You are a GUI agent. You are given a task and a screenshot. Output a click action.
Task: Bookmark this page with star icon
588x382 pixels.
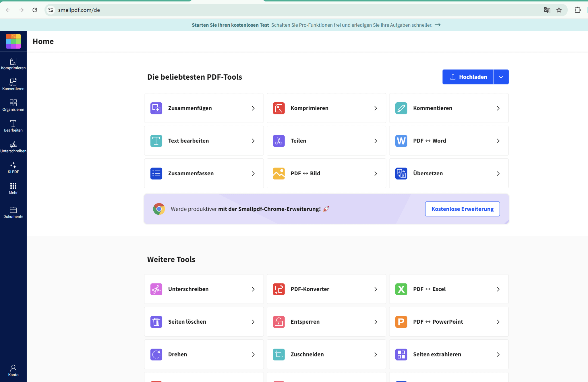559,10
